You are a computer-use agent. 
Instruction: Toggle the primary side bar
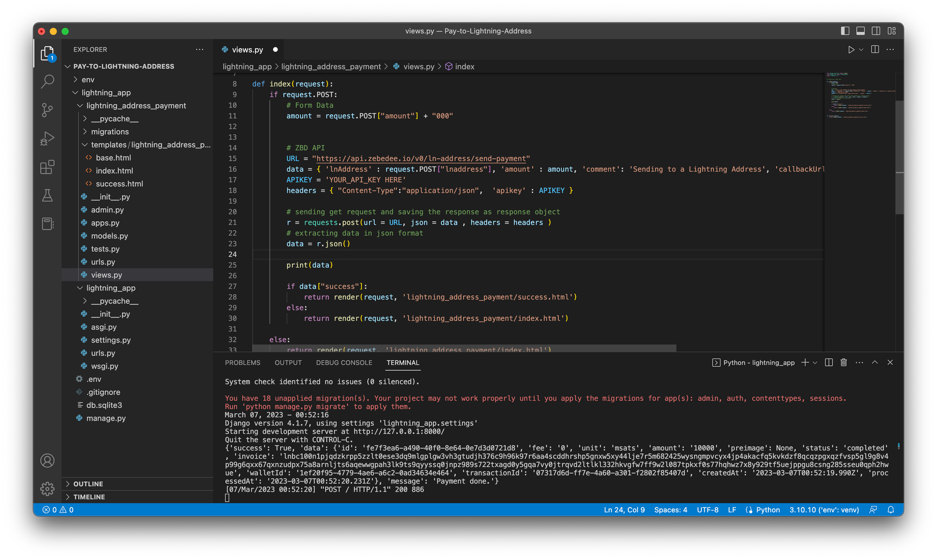tap(845, 31)
